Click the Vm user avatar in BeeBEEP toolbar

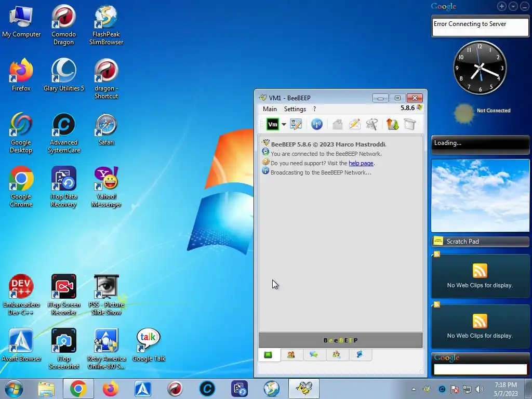coord(272,125)
